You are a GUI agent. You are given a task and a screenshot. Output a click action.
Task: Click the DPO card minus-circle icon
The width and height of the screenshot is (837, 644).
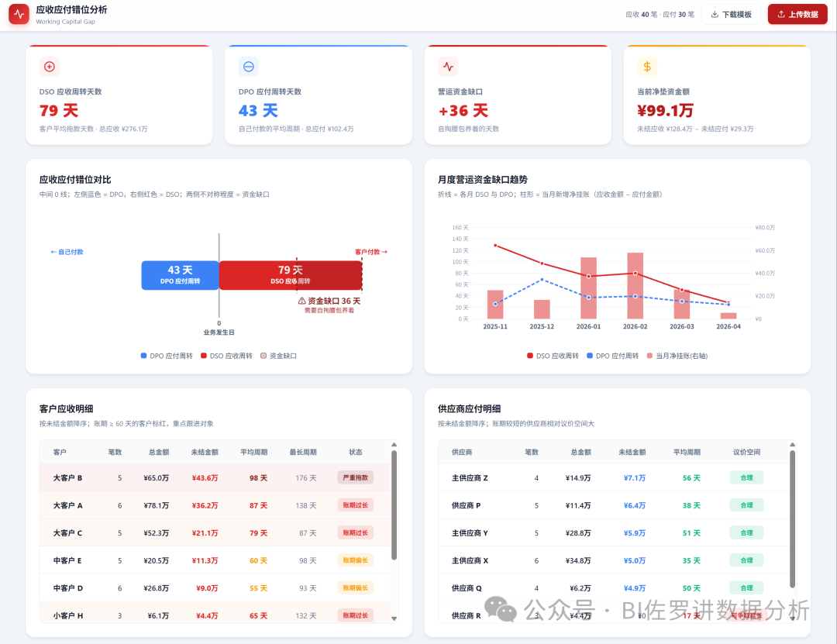[249, 67]
